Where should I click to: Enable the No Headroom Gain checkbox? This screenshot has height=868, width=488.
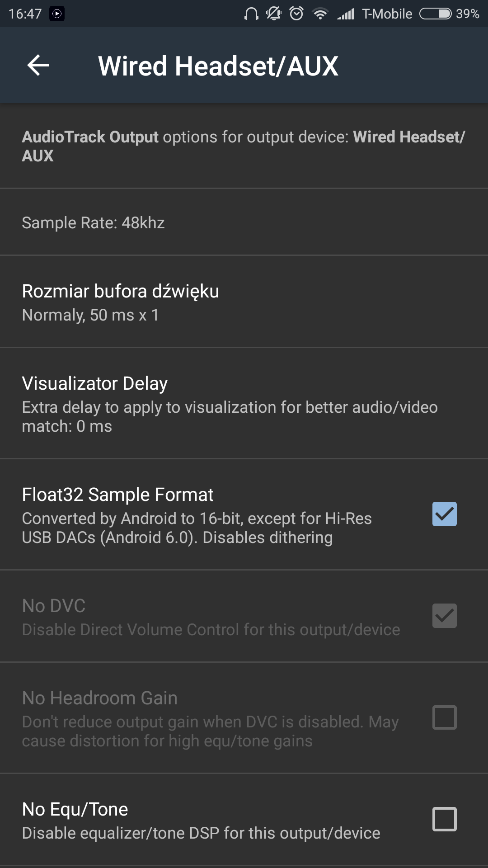445,717
